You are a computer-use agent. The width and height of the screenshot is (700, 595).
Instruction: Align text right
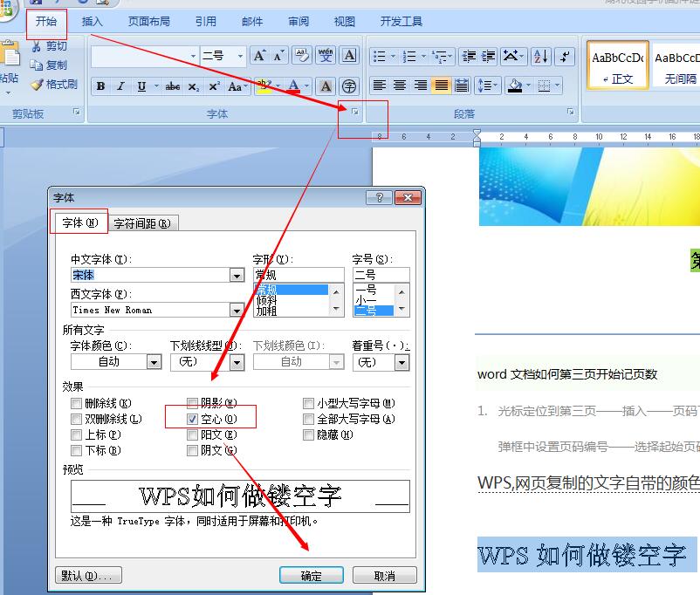(420, 85)
